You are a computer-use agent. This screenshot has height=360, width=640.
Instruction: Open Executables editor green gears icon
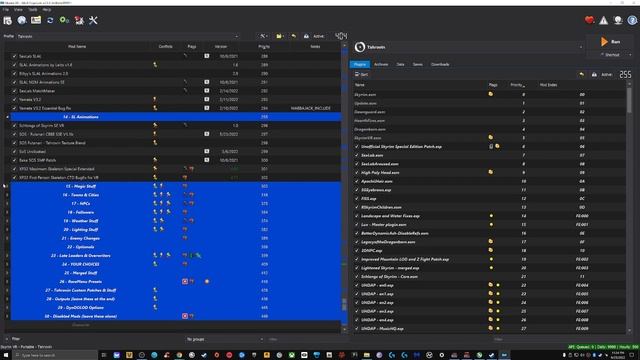64,20
